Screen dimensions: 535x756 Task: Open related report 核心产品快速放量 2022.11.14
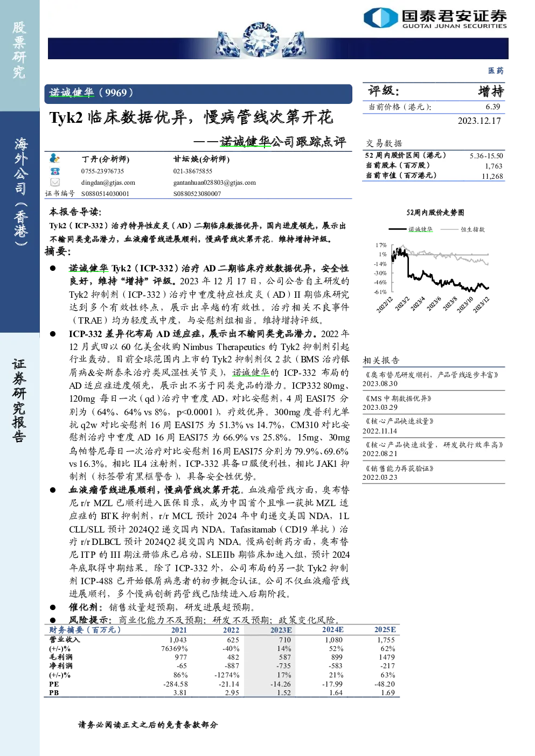coord(398,421)
